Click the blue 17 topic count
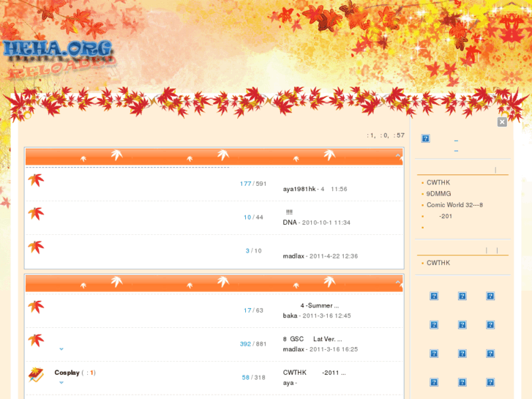The height and width of the screenshot is (399, 532). click(x=247, y=310)
